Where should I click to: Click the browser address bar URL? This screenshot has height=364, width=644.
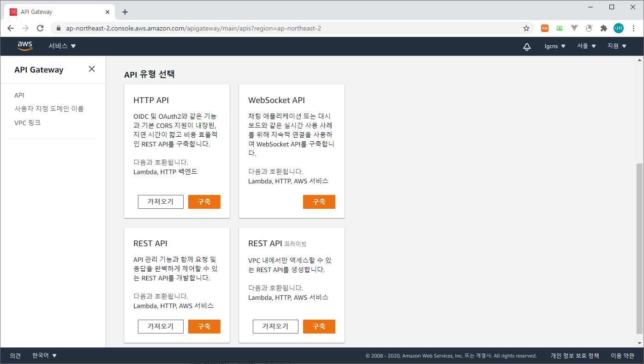[x=193, y=28]
